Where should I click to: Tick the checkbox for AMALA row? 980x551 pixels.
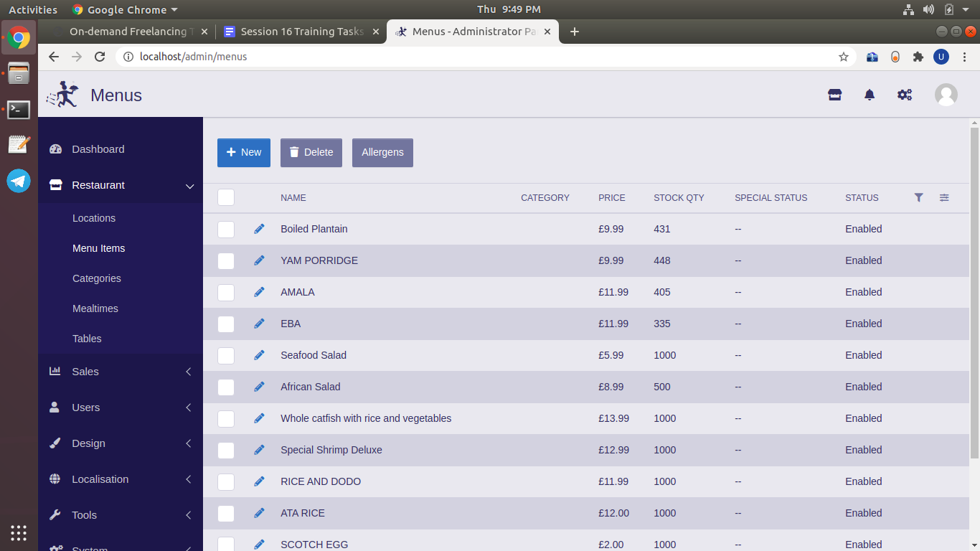click(x=225, y=292)
